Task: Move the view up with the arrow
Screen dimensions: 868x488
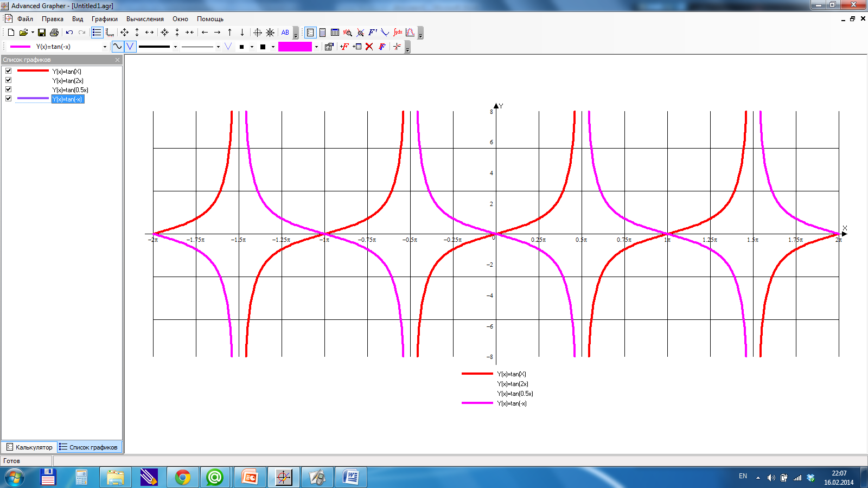Action: [230, 33]
